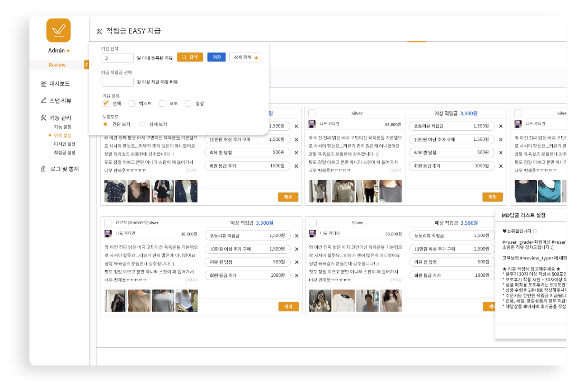579x392 pixels.
Task: Click 제외 button on 김한석 review card
Action: click(288, 306)
